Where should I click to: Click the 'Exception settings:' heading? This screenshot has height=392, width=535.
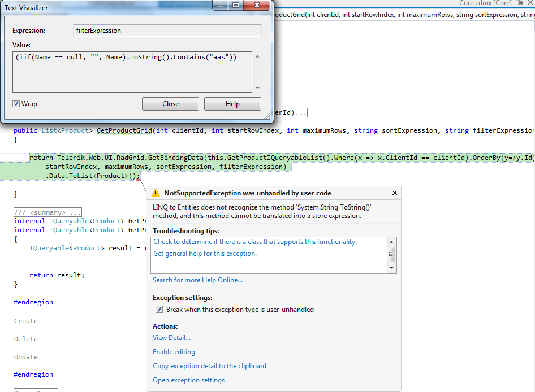[x=182, y=298]
